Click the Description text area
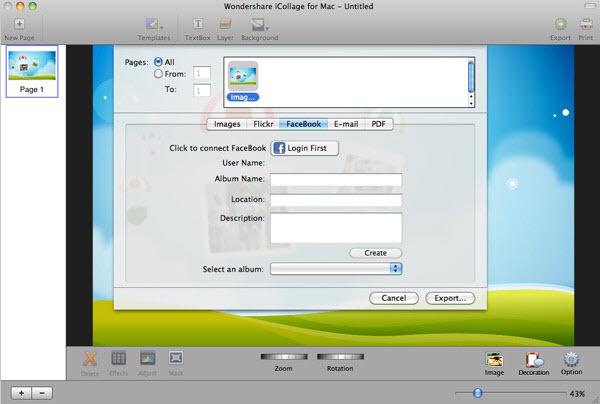Viewport: 600px width, 404px height. [336, 228]
